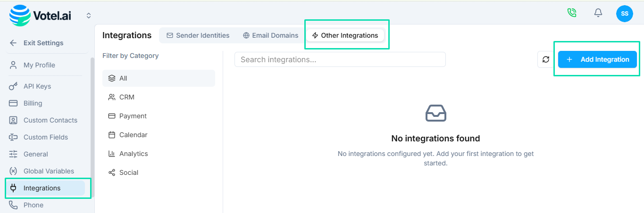Filter by Social category
The width and height of the screenshot is (644, 213).
[x=159, y=172]
